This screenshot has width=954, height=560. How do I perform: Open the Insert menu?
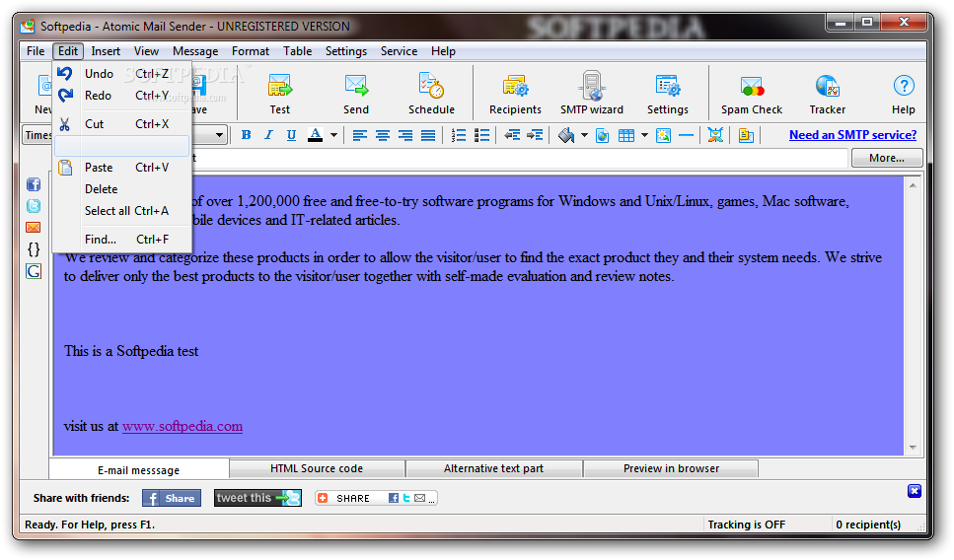[x=106, y=51]
